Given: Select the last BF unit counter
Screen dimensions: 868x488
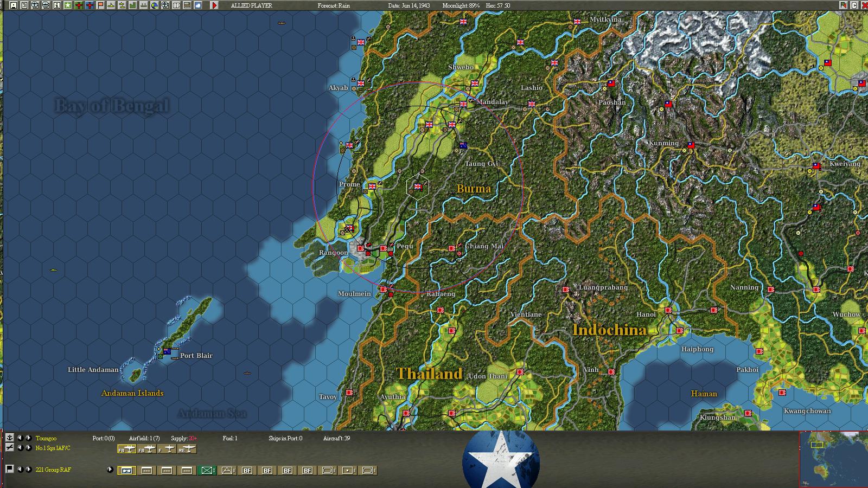Looking at the screenshot, I should coord(307,470).
